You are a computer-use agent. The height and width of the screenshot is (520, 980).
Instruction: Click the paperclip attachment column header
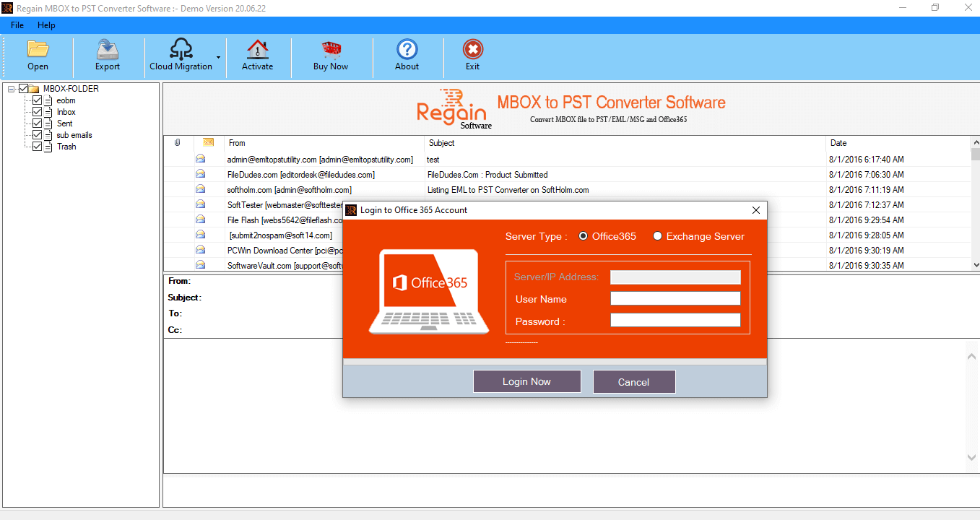pyautogui.click(x=178, y=143)
